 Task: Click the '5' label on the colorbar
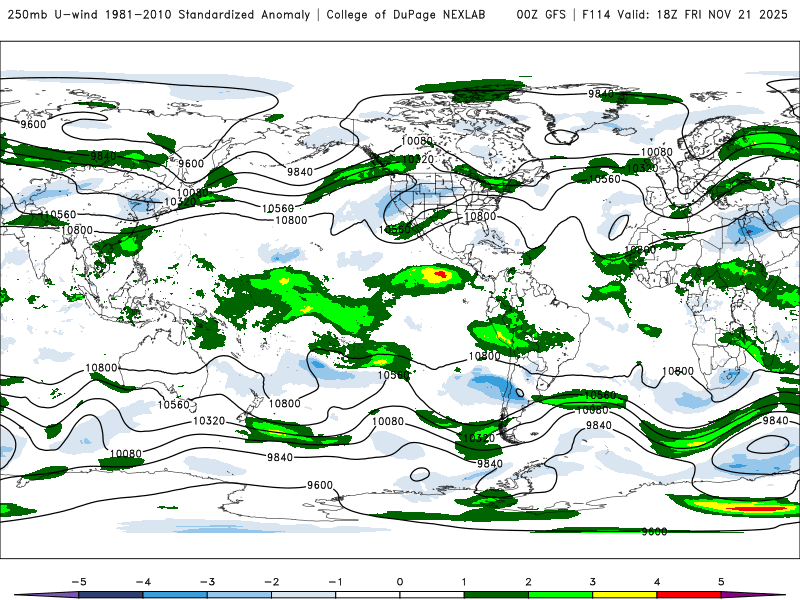tap(721, 582)
